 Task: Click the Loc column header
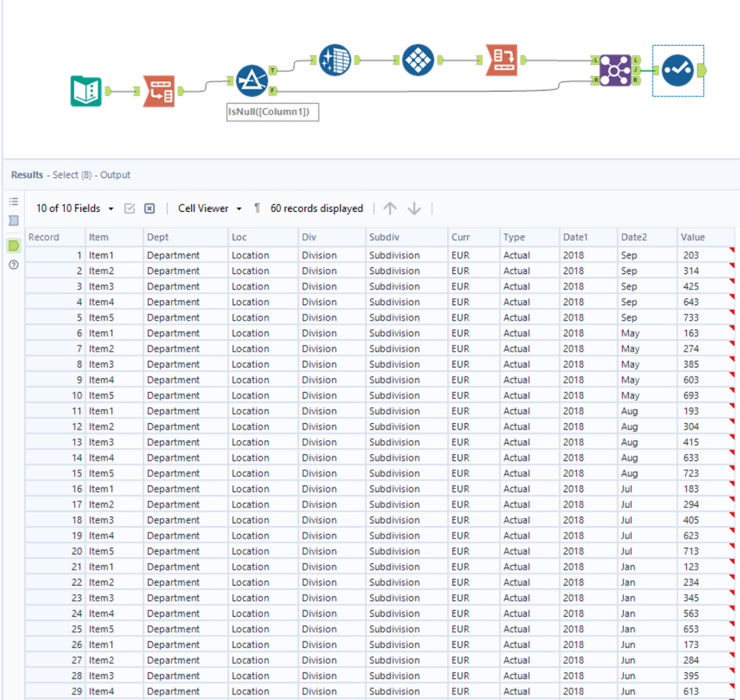(x=263, y=237)
